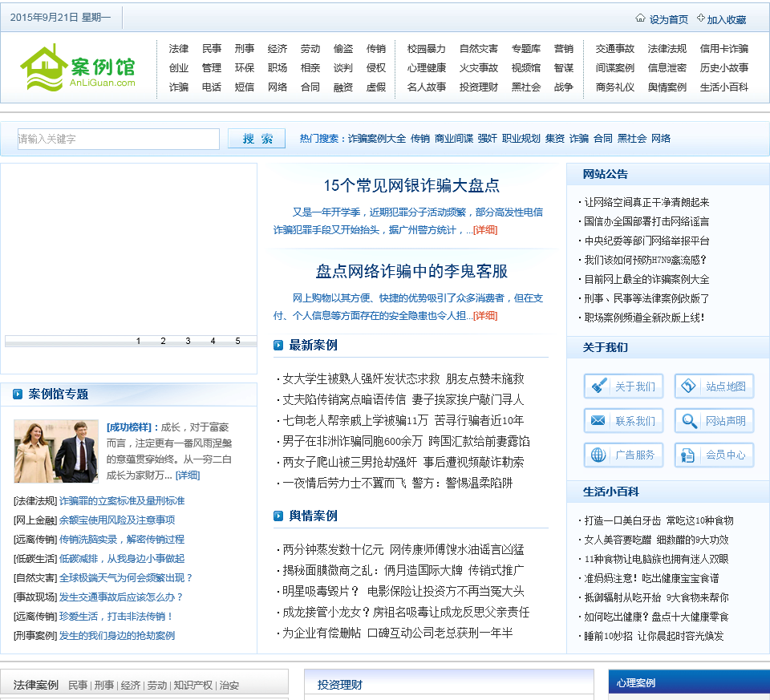Click the blue arrow icon beside 案例馆专题
Viewport: 770px width, 700px height.
(18, 395)
